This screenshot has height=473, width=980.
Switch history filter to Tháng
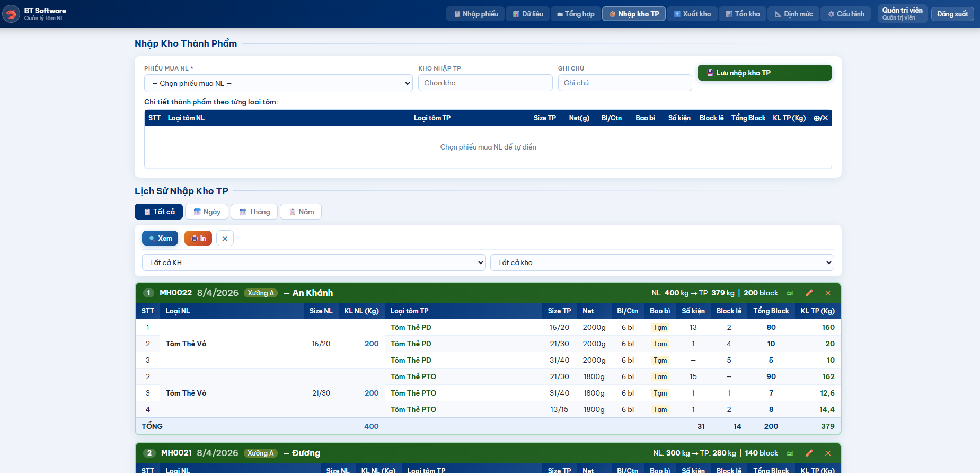coord(254,212)
